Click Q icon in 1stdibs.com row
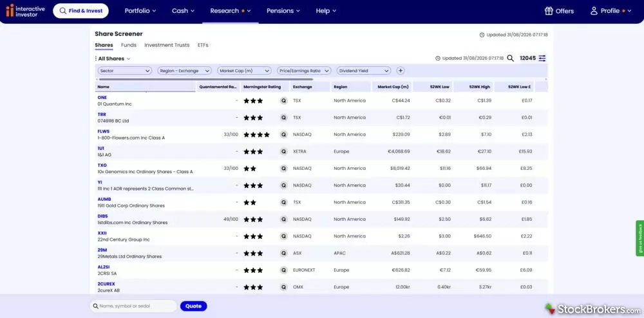This screenshot has width=644, height=318. point(284,219)
